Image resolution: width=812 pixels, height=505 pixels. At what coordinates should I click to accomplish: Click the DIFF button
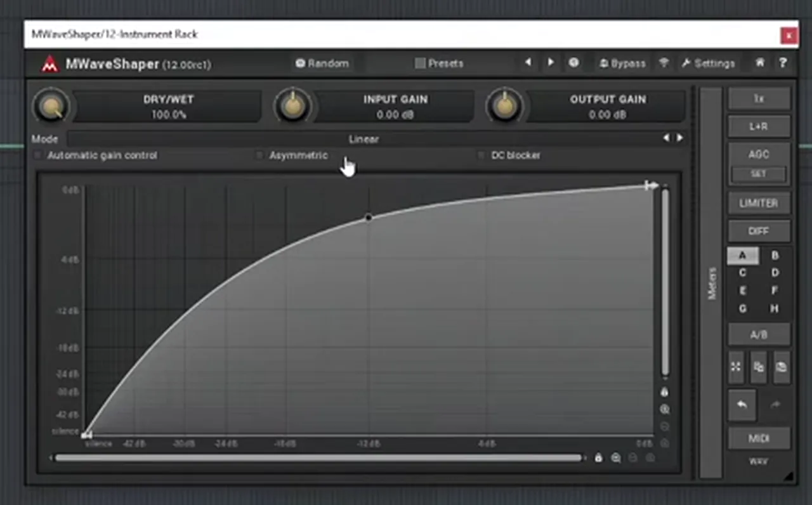pyautogui.click(x=759, y=232)
